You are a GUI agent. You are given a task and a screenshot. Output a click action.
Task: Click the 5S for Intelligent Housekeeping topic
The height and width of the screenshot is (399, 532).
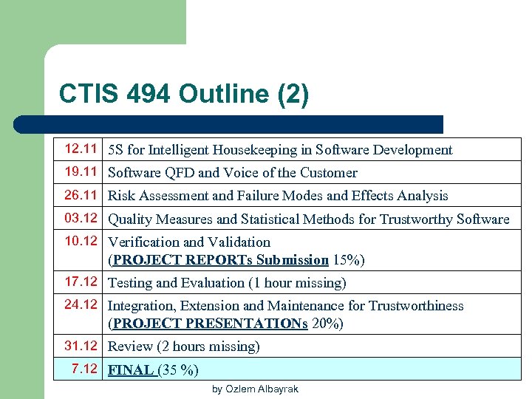click(x=280, y=149)
